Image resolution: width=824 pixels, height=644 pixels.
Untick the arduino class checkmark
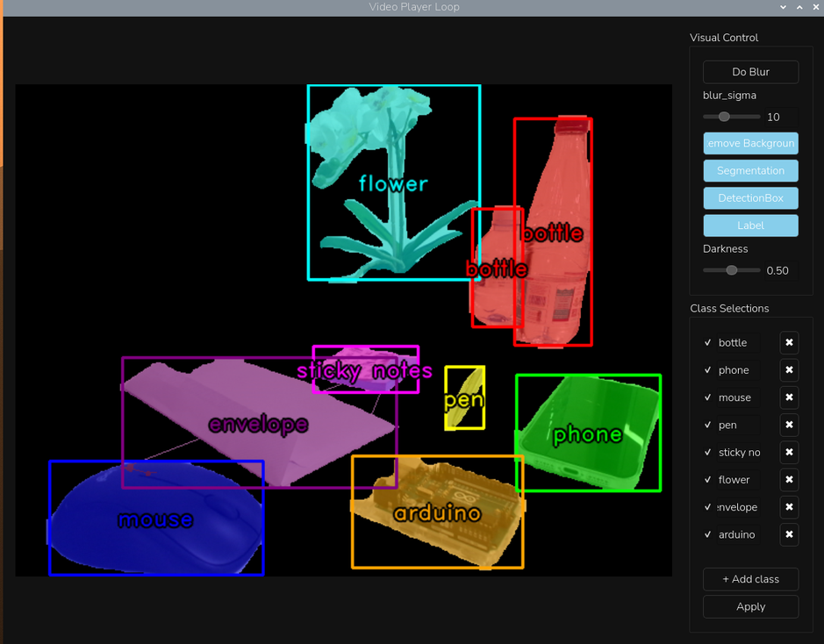click(x=708, y=534)
